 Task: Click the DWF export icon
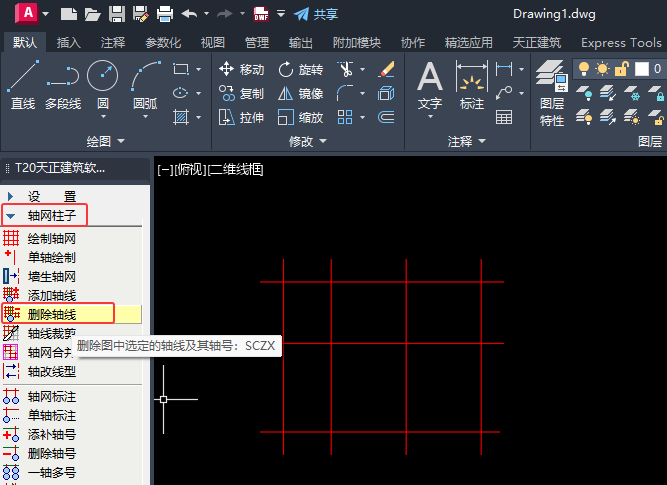point(261,14)
